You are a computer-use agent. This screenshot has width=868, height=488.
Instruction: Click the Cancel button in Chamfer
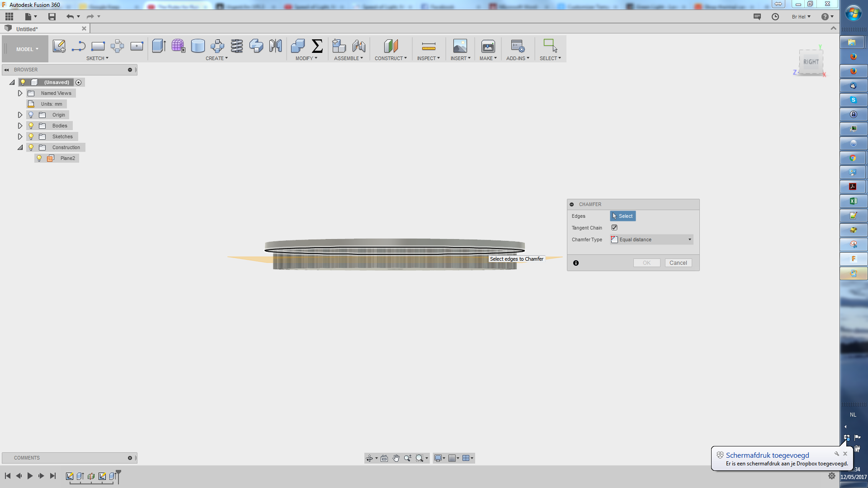click(678, 263)
